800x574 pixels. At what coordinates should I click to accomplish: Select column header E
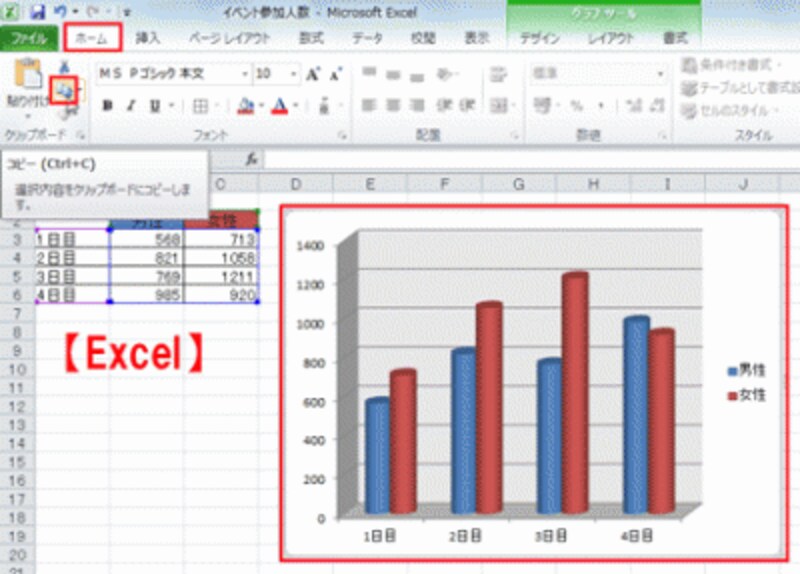click(370, 184)
